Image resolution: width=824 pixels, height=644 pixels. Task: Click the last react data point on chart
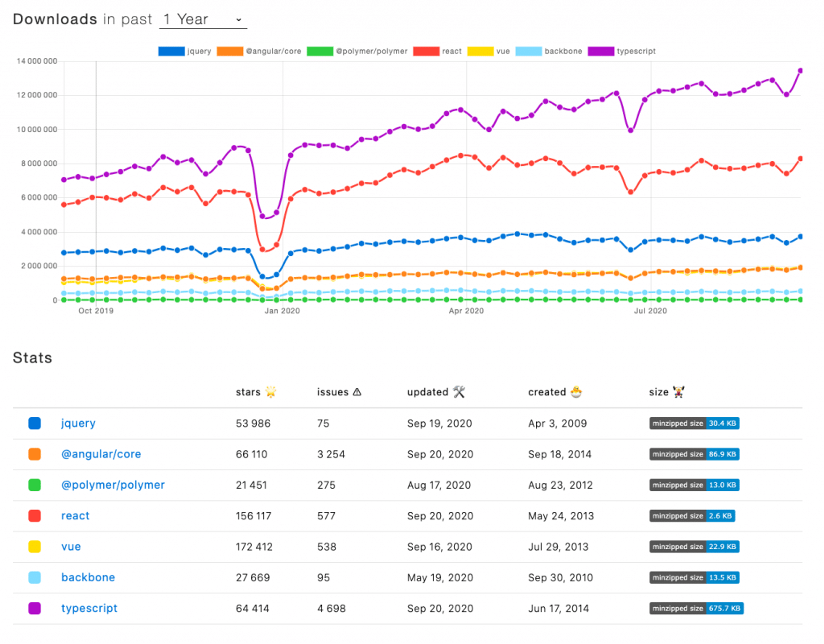[x=800, y=159]
